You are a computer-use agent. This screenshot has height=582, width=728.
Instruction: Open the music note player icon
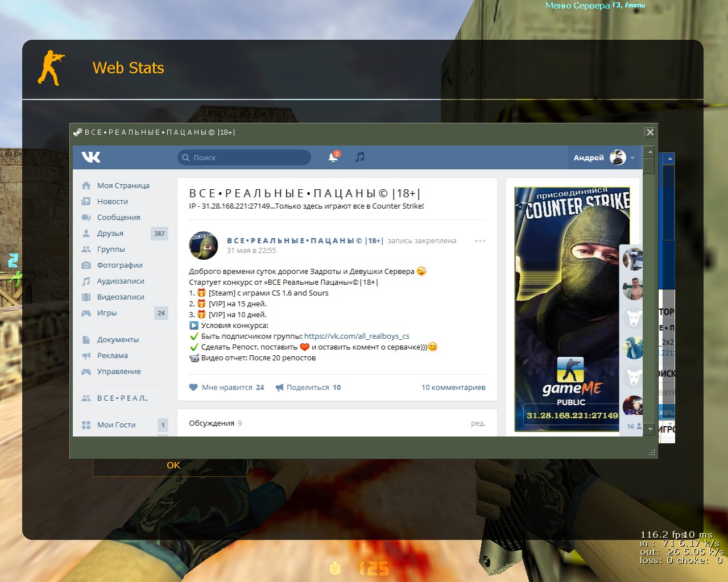coord(359,157)
